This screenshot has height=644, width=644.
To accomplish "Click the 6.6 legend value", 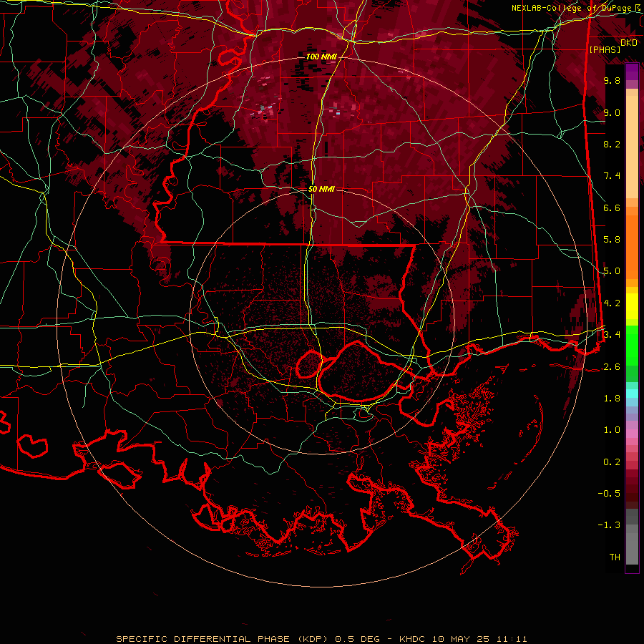I will (612, 208).
